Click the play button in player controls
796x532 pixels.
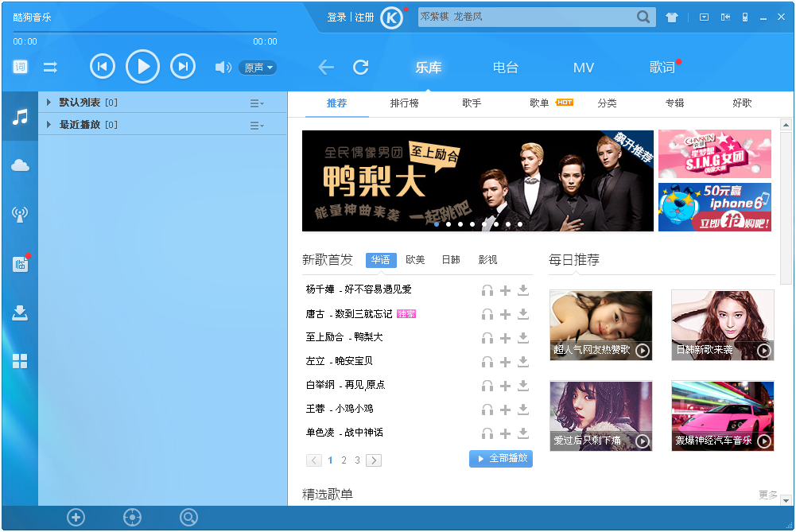(x=143, y=67)
